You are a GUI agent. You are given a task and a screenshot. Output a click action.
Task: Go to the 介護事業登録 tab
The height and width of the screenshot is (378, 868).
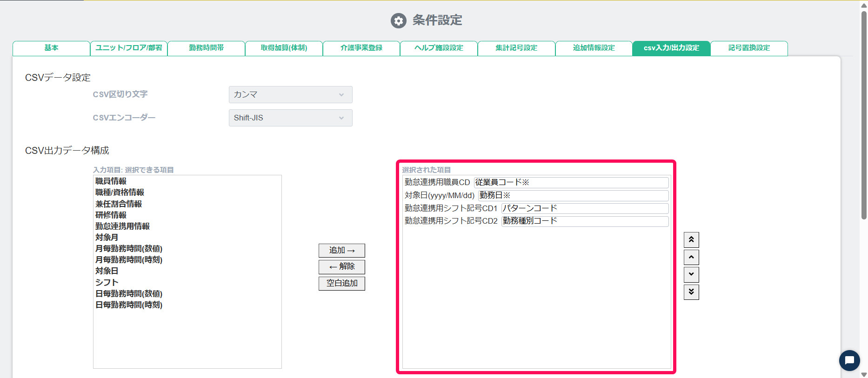click(x=361, y=48)
